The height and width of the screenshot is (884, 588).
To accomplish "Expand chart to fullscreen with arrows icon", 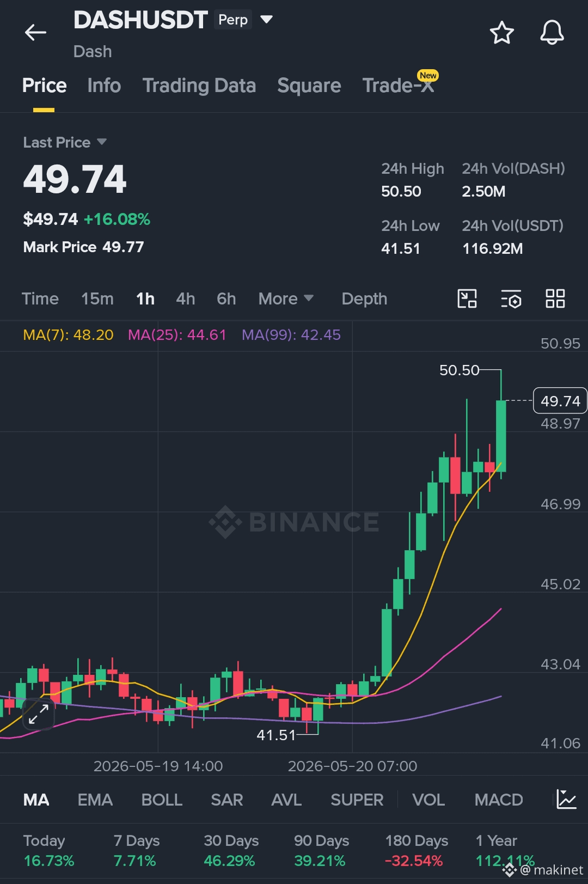I will click(39, 714).
